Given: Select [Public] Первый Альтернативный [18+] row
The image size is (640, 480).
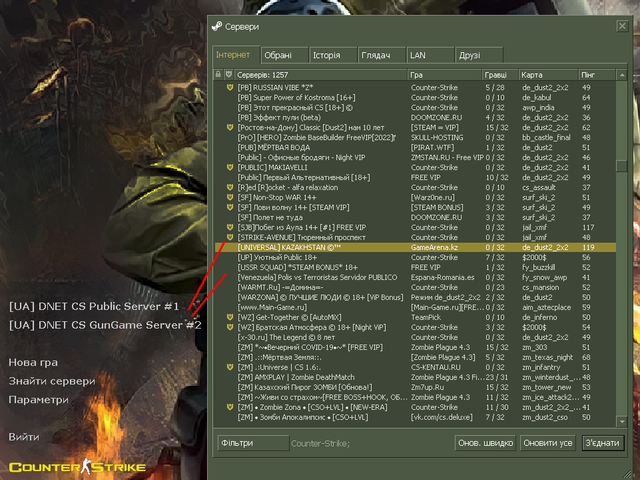Looking at the screenshot, I should [x=415, y=178].
